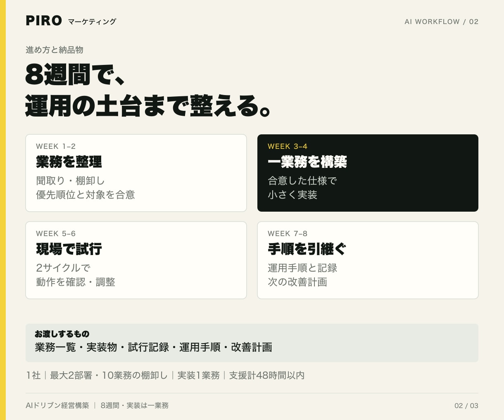Click the お渡しするもの heading
Viewport: 504px width, 420px height.
point(62,334)
